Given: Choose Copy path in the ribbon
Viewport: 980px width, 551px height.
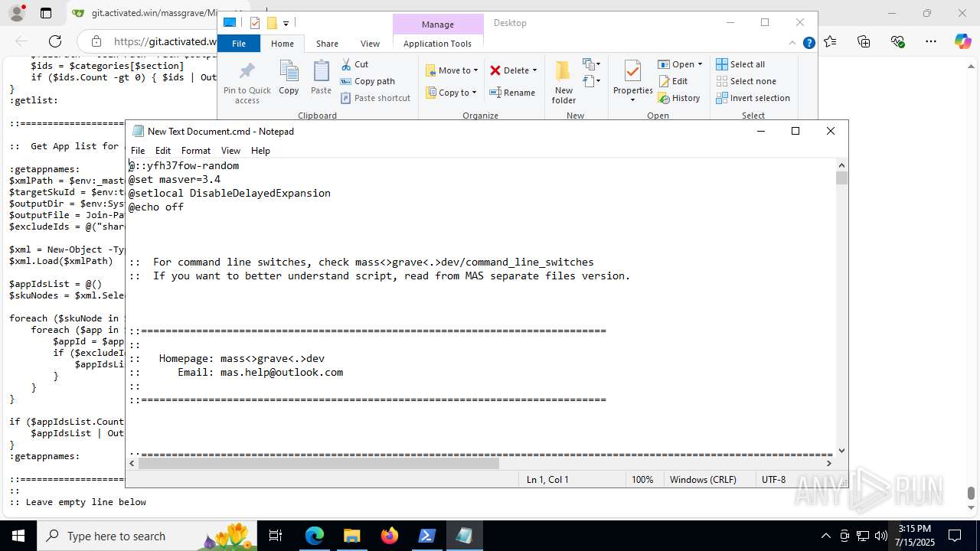Looking at the screenshot, I should [367, 81].
